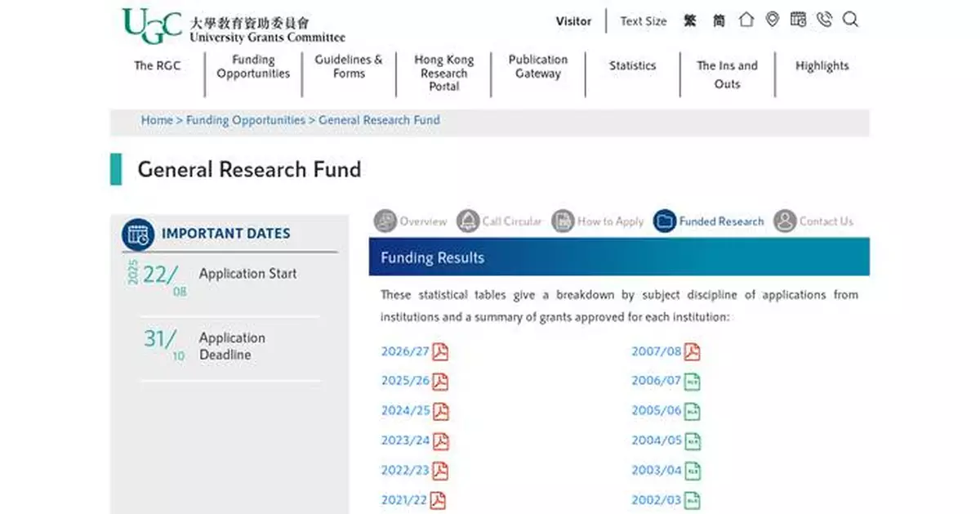
Task: Click the Funding Results heading bar
Action: [619, 257]
